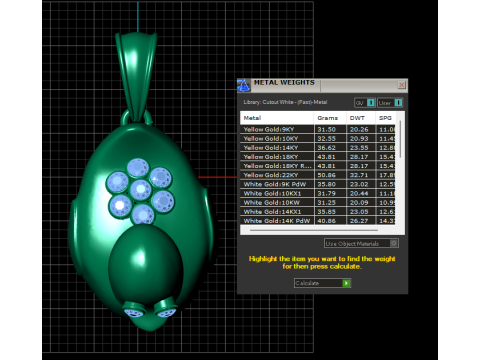Click the 20.09 DWT value
480x360 pixels.
pos(359,203)
